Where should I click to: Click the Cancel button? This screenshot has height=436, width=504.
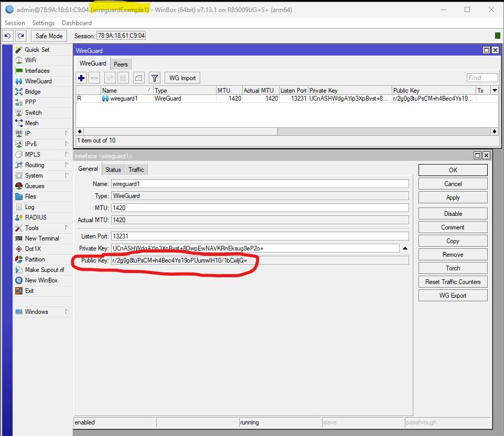[x=453, y=184]
